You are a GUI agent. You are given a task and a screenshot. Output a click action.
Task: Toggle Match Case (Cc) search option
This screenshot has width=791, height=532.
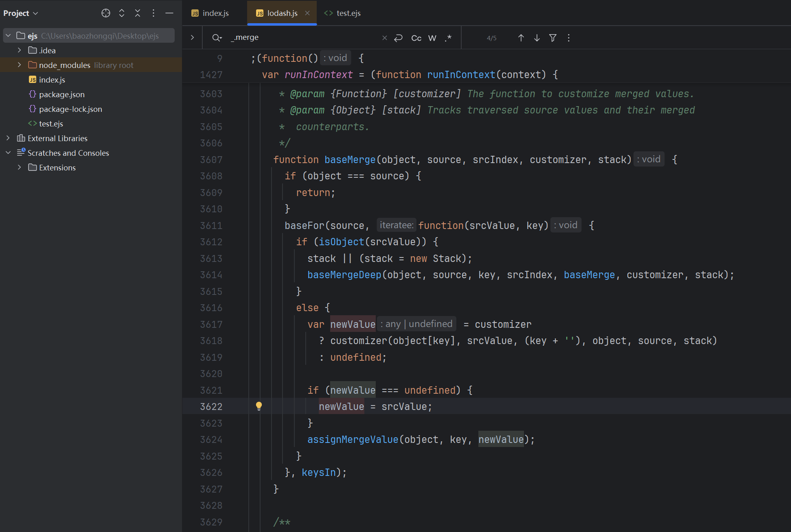coord(416,38)
